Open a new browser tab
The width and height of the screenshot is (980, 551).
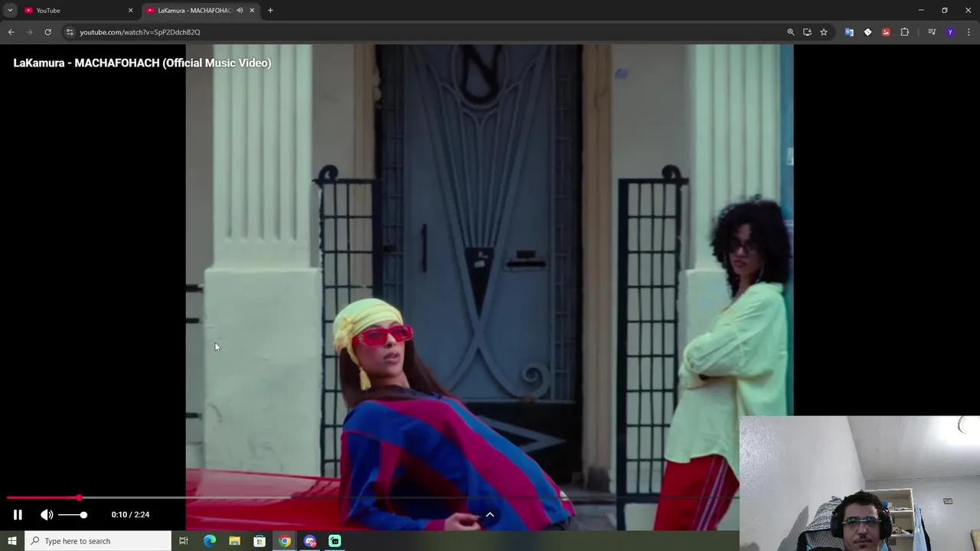[270, 11]
